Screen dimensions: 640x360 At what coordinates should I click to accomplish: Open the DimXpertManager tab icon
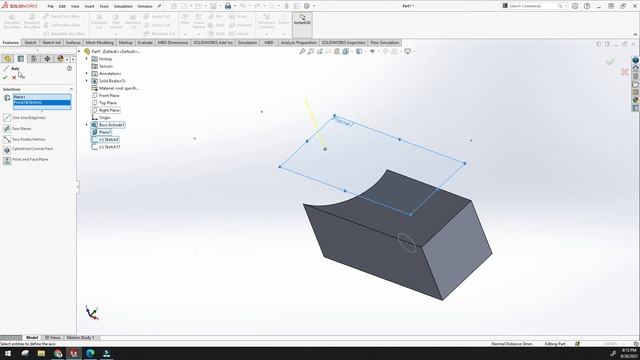point(47,59)
